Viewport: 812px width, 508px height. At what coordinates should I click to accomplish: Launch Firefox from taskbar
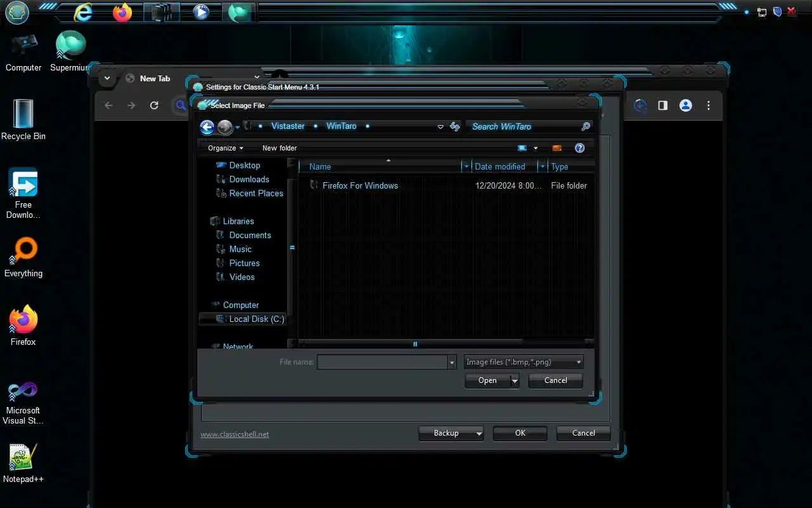pyautogui.click(x=122, y=12)
